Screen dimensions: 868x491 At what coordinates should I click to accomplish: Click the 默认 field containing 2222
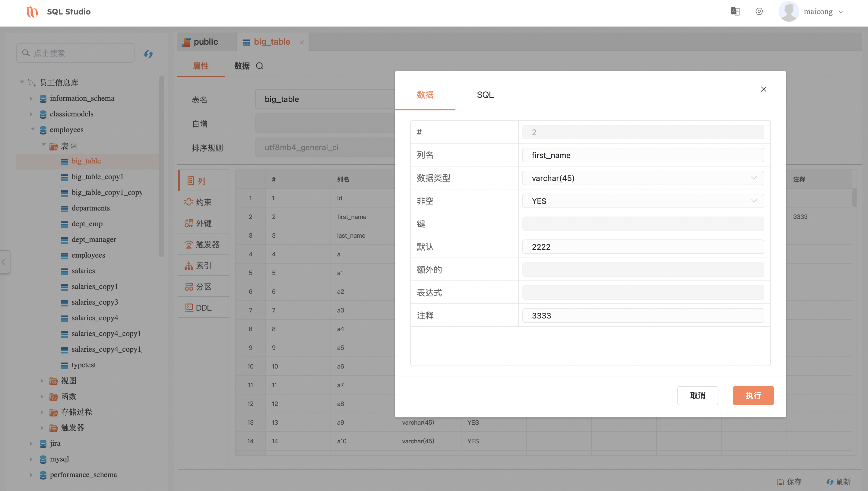(x=643, y=247)
